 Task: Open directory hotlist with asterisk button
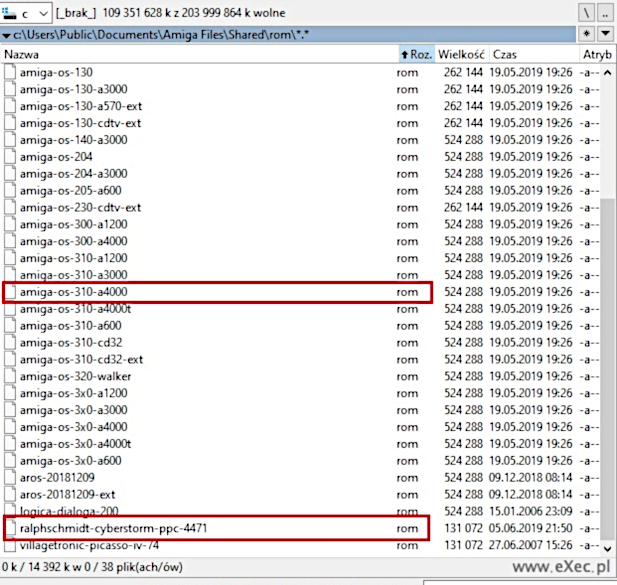pos(586,34)
